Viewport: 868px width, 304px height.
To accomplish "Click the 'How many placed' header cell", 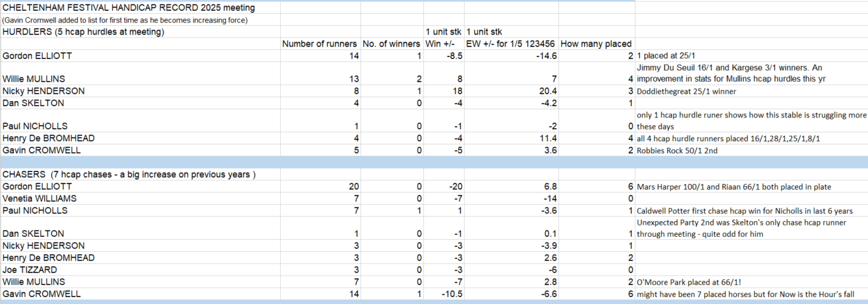I will (595, 44).
